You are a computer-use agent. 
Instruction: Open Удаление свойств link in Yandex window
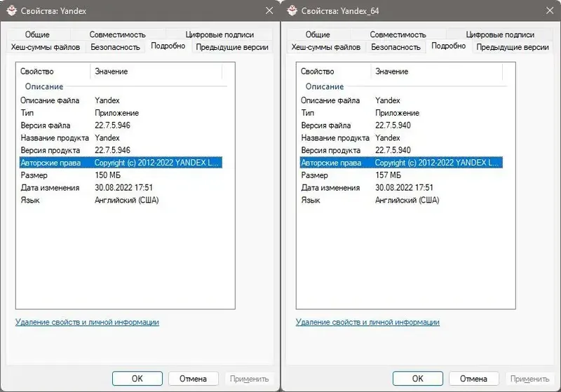coord(87,322)
